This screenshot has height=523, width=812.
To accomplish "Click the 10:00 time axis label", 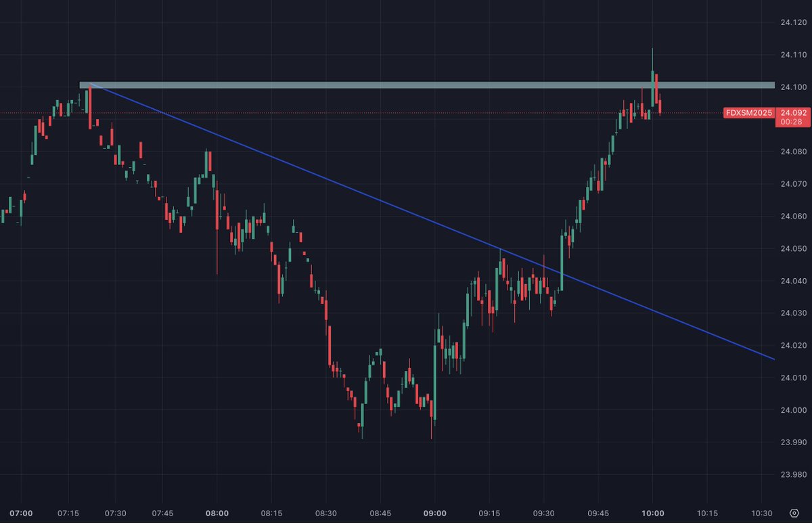I will pyautogui.click(x=652, y=513).
